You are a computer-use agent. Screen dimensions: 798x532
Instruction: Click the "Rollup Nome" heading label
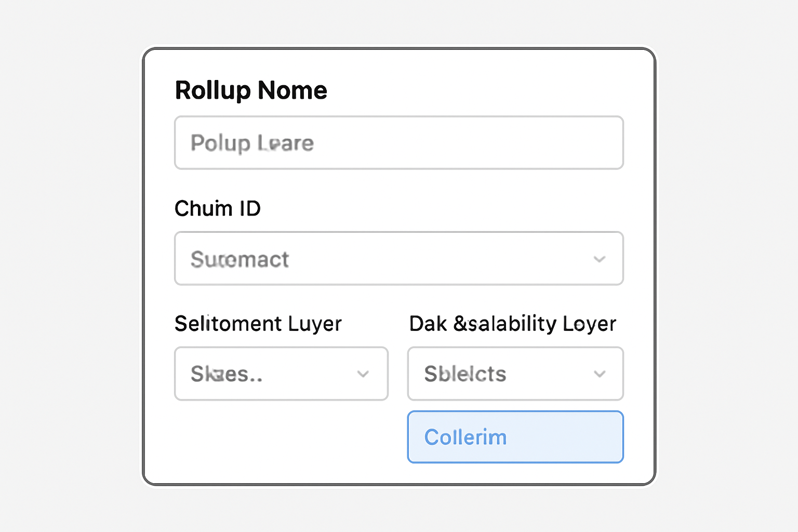pyautogui.click(x=251, y=90)
